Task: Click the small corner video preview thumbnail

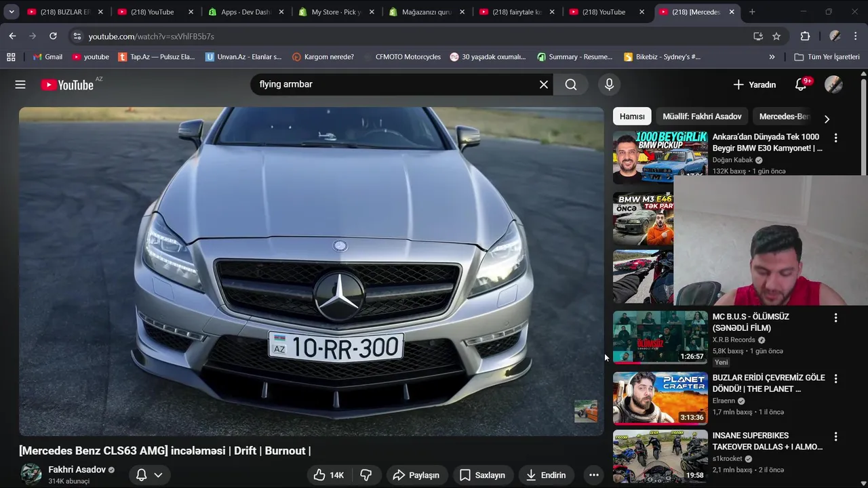Action: click(x=586, y=411)
